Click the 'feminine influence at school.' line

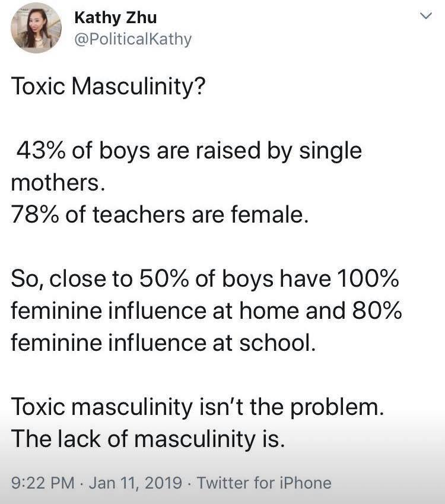point(164,343)
